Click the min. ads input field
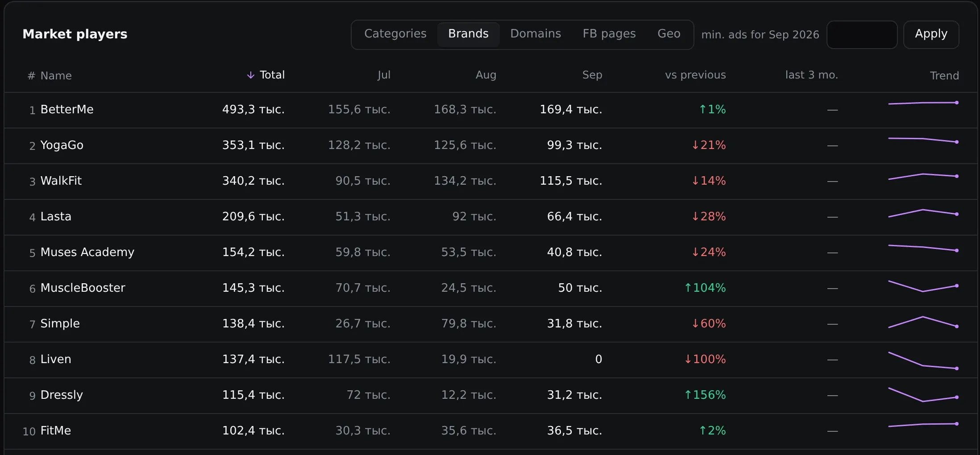This screenshot has width=980, height=455. click(x=862, y=35)
